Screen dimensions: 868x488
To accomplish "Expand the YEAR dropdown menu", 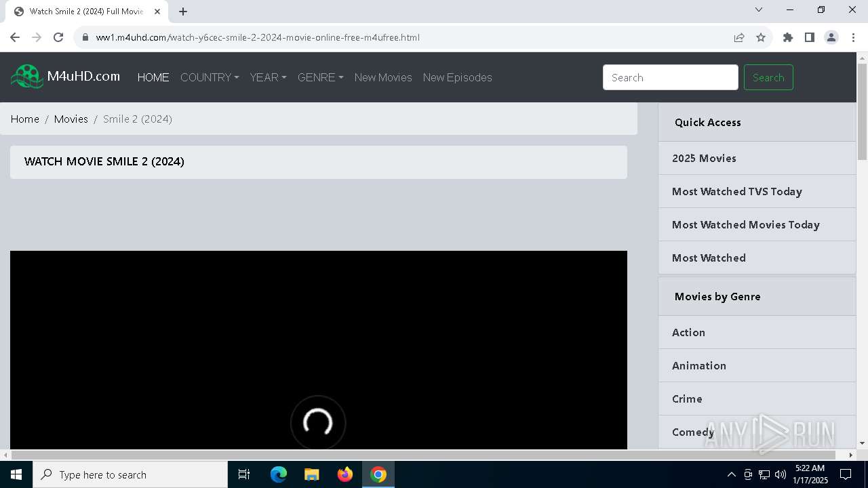I will tap(268, 77).
